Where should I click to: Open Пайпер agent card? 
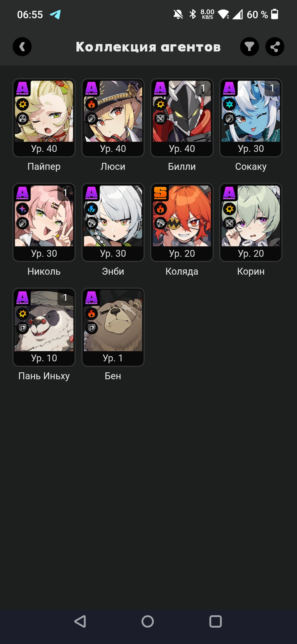tap(44, 118)
